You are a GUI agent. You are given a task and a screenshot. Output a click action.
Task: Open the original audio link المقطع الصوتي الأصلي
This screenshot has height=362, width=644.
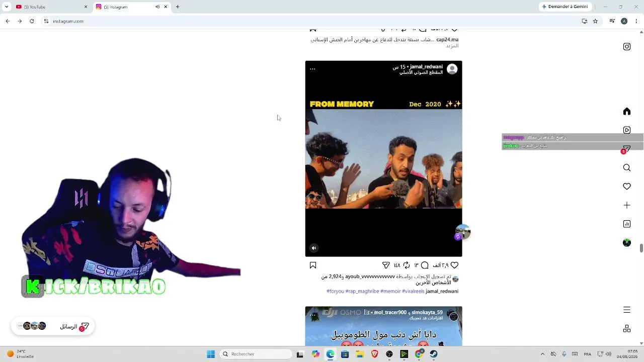421,72
